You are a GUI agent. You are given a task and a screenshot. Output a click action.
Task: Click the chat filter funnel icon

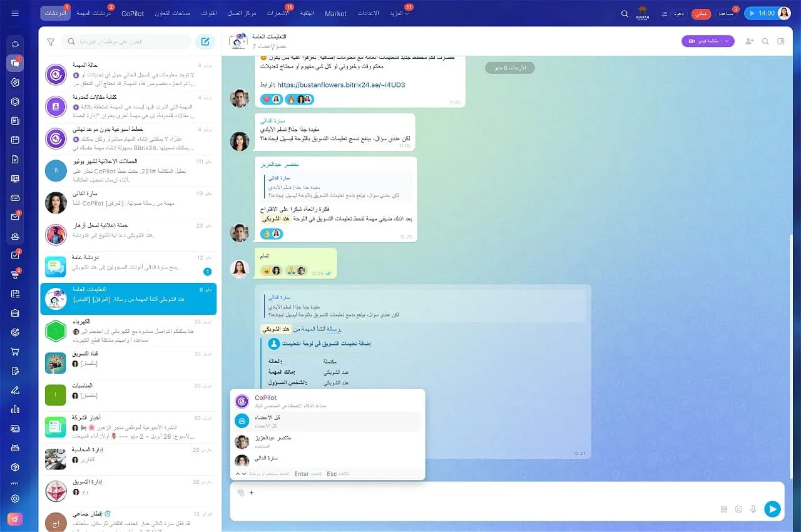point(51,42)
